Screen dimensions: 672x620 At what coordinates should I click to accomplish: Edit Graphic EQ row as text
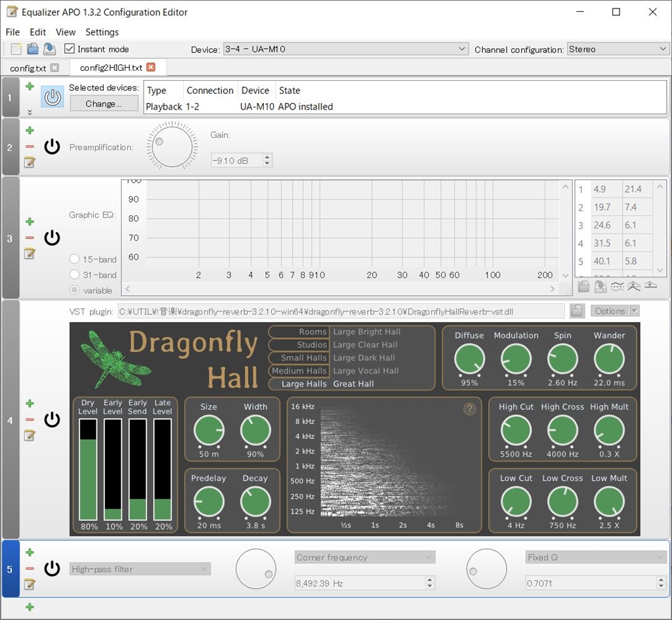click(x=29, y=254)
